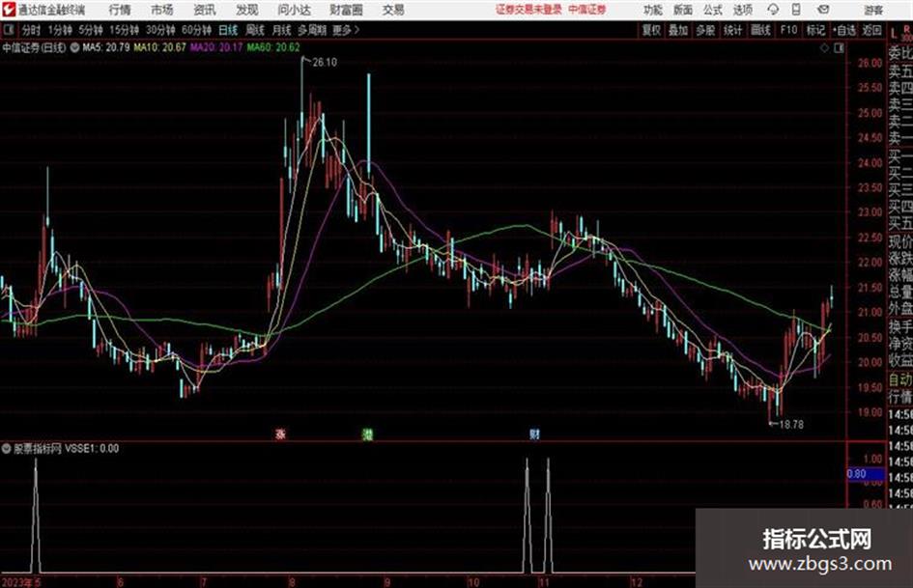The image size is (913, 588).
Task: Open the 行情 menu
Action: (x=120, y=10)
